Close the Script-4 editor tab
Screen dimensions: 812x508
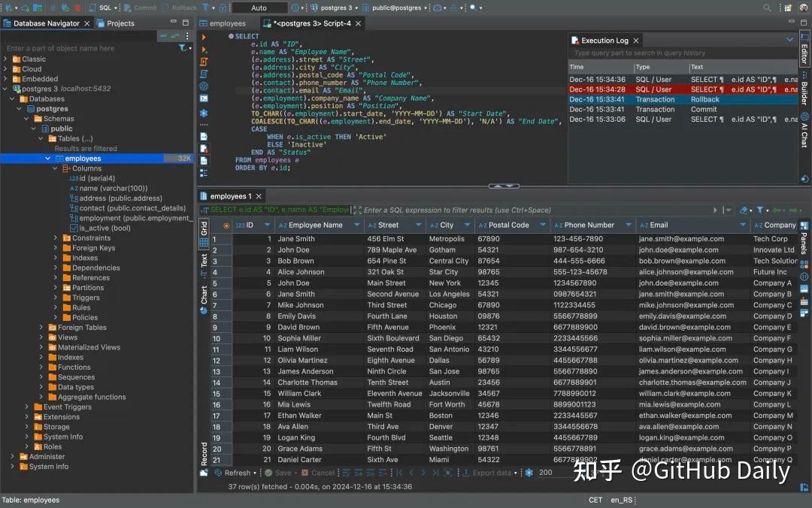coord(359,23)
